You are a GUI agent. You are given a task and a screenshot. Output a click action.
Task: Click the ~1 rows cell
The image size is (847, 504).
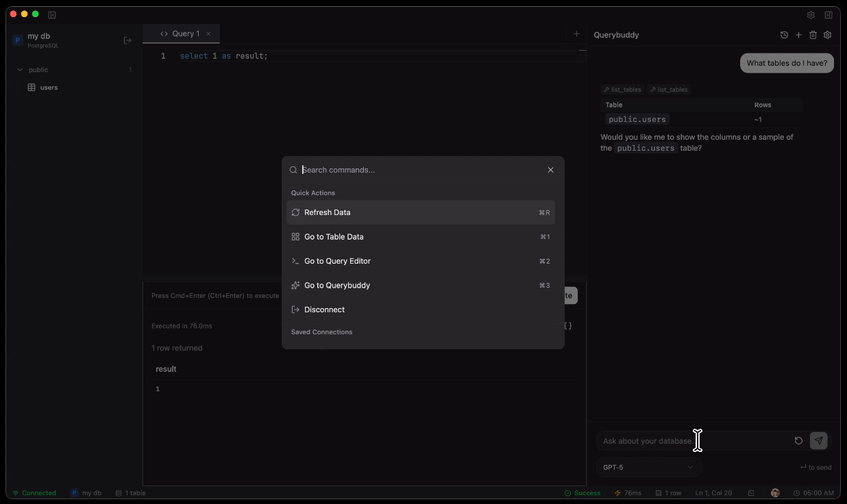click(758, 119)
